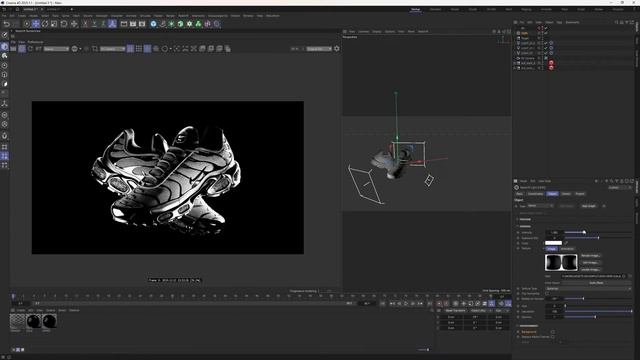Image resolution: width=640 pixels, height=360 pixels.
Task: Toggle the Z axis lock
Action: point(103,24)
